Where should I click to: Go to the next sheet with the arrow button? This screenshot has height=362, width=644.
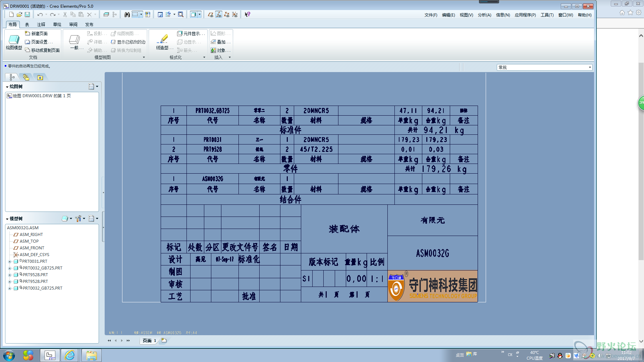(x=122, y=341)
